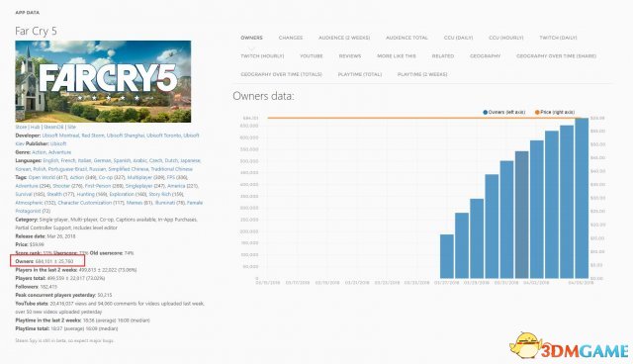Viewport: 633px width, 364px height.
Task: Select the Twitch (Hourly) tab
Action: coord(262,56)
